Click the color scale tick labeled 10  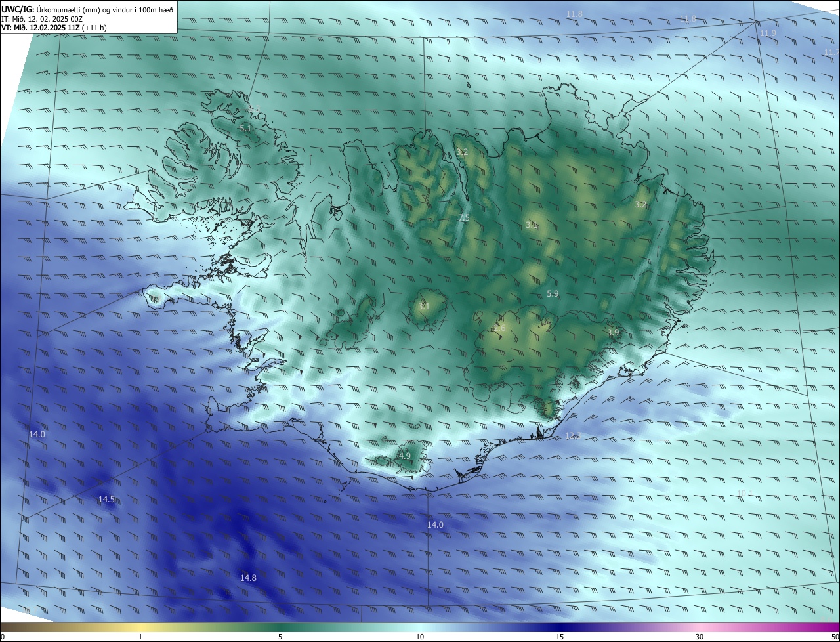tap(420, 637)
